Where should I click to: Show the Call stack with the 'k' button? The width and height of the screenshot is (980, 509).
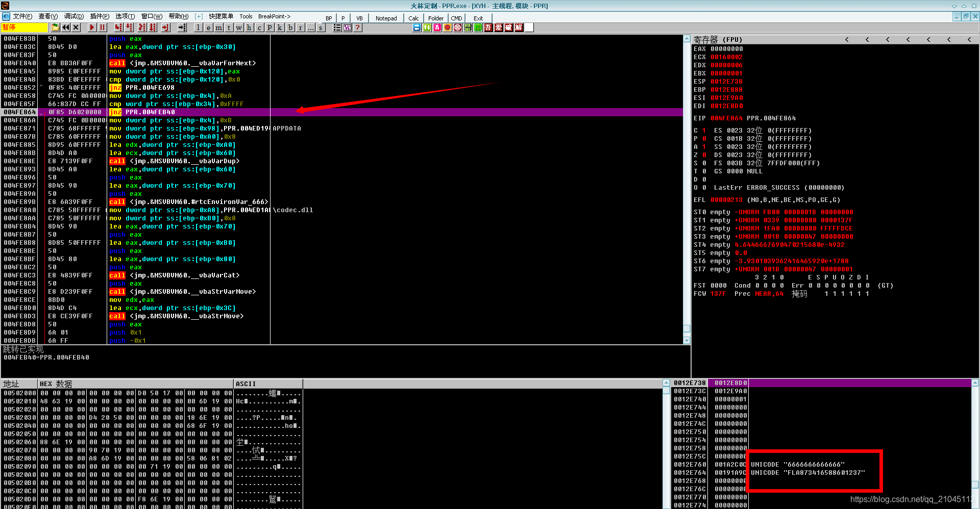[280, 28]
